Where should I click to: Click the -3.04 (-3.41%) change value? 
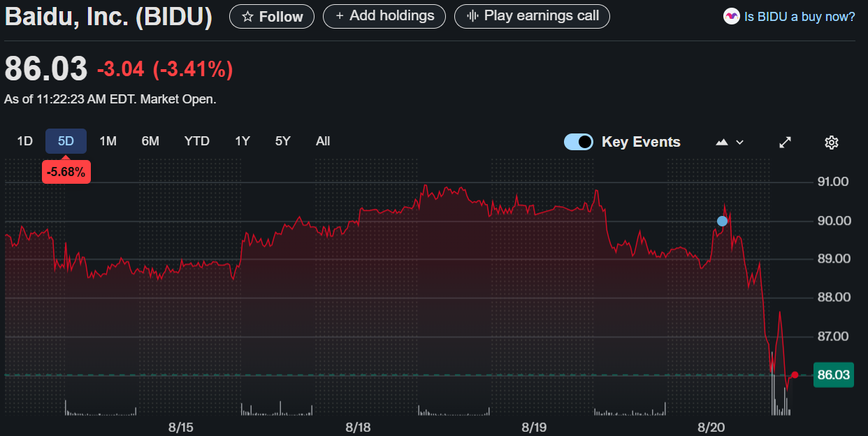coord(165,69)
